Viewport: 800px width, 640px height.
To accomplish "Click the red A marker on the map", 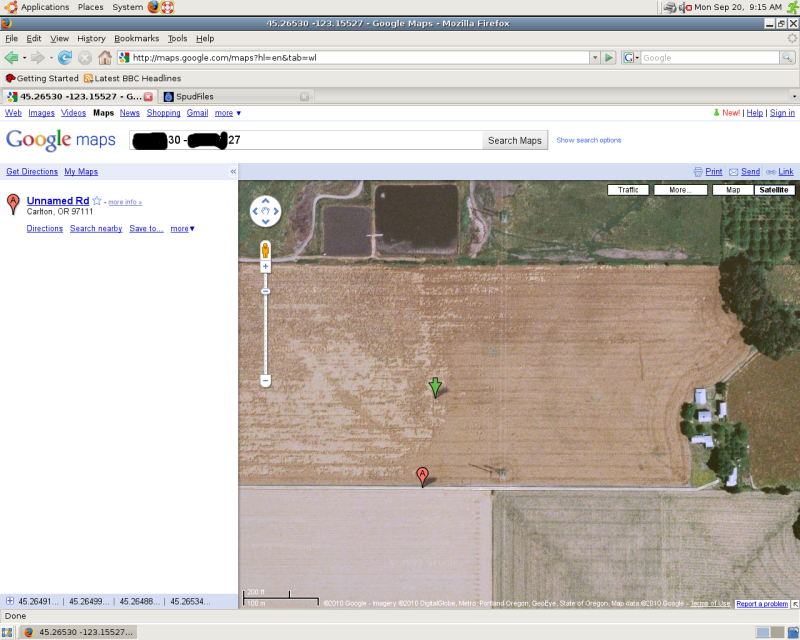I will pos(422,476).
